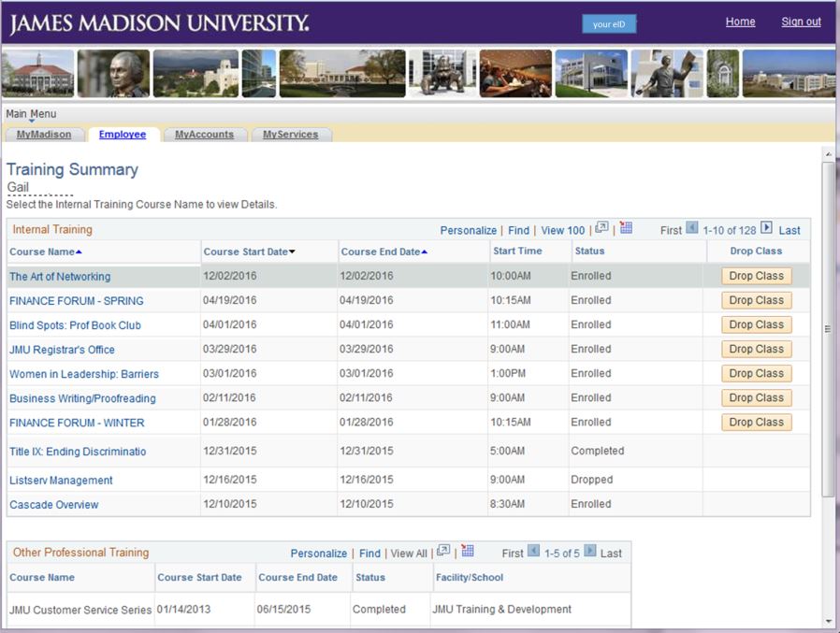The image size is (840, 633).
Task: Switch to the MyMadison tab
Action: point(44,135)
